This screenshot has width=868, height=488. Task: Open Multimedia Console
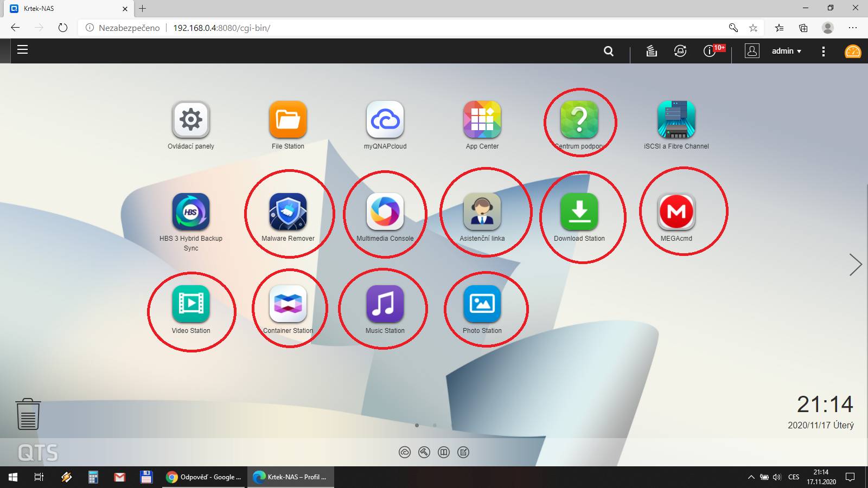coord(385,211)
